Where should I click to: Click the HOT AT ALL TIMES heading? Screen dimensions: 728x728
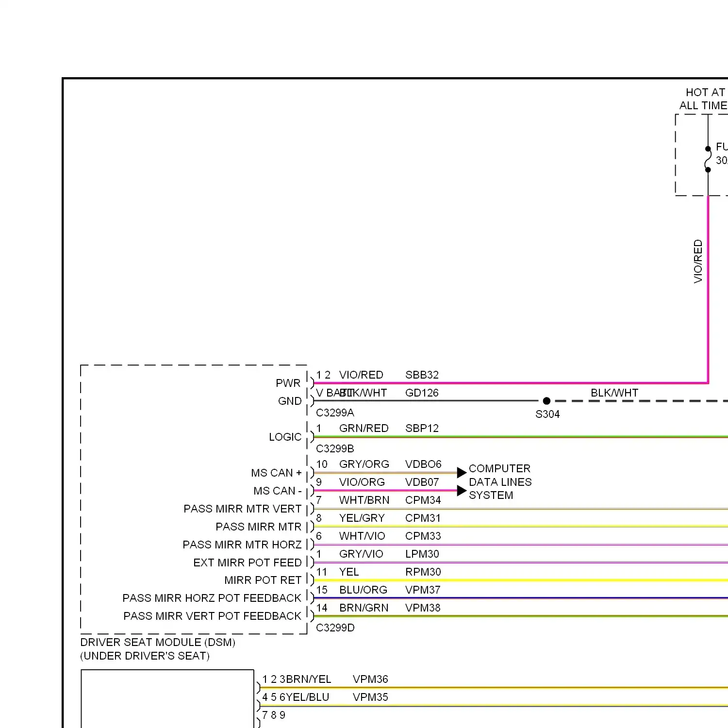pos(703,99)
